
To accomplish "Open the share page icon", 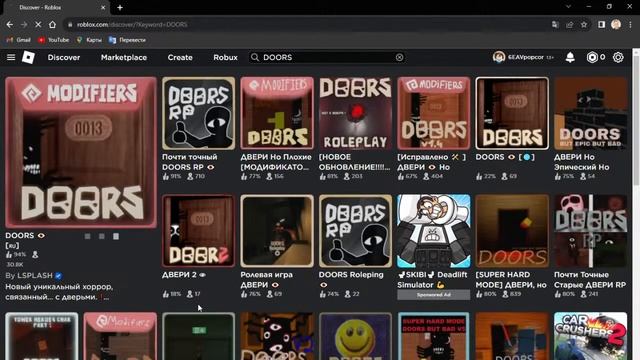I will pos(569,24).
